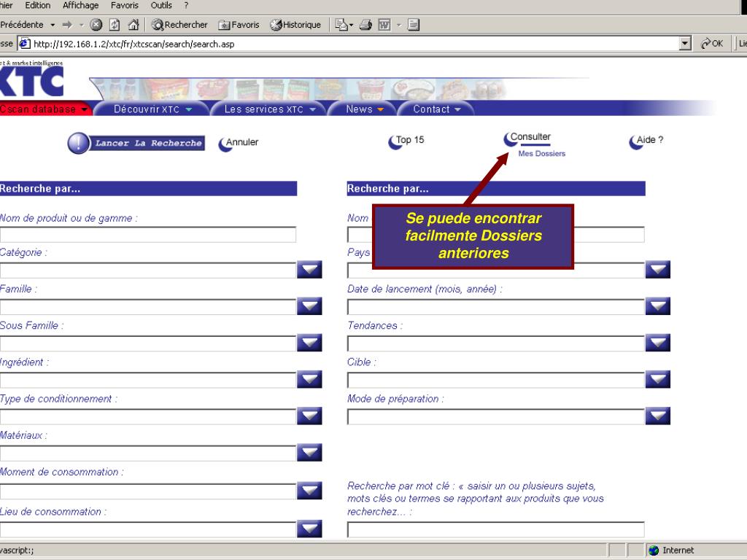The image size is (747, 560).
Task: Open Historique toolbar button
Action: coord(295,25)
